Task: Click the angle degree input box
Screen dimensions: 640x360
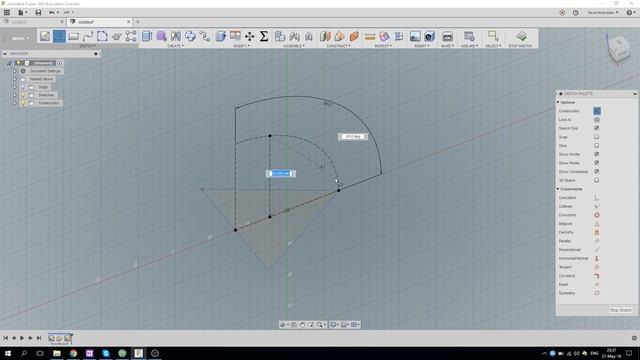Action: click(353, 137)
